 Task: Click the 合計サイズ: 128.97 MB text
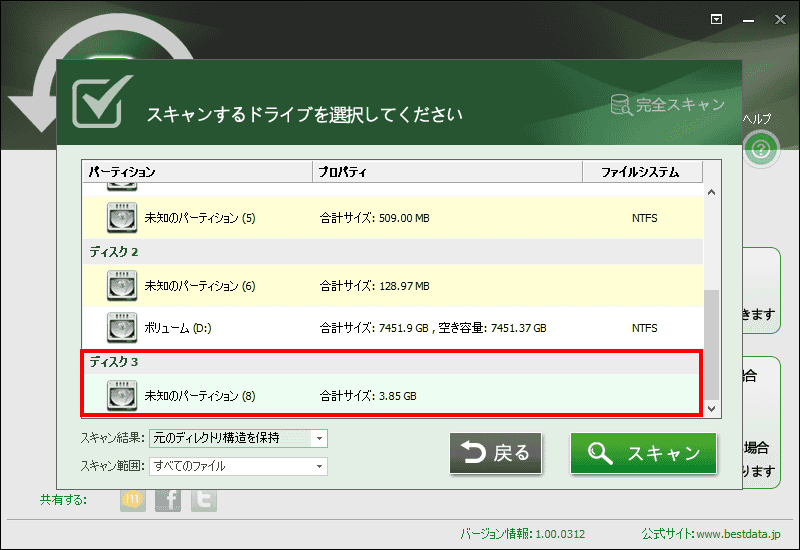tap(374, 286)
